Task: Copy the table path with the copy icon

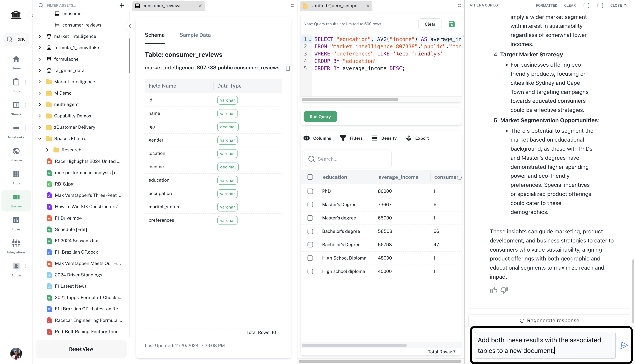Action: click(287, 68)
